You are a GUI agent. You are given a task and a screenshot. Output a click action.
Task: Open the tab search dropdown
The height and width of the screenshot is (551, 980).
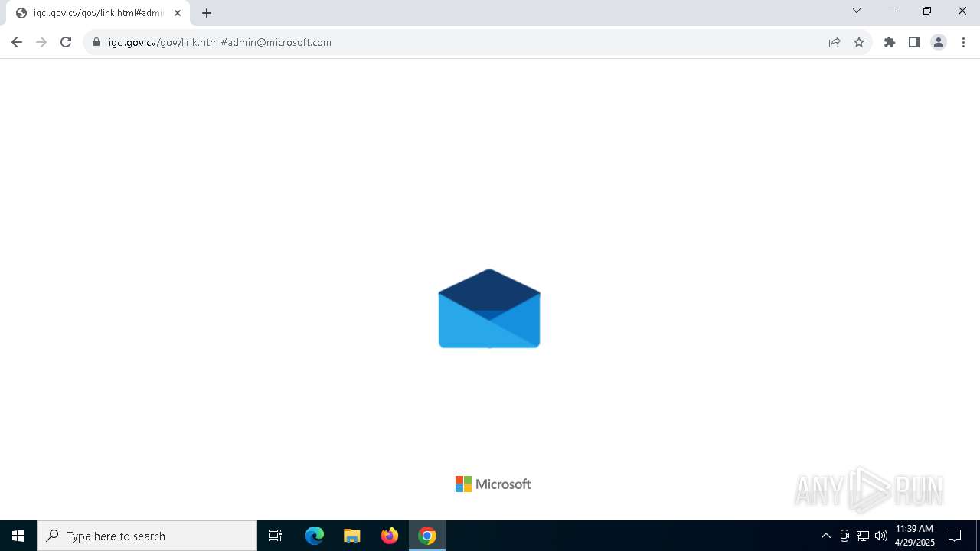click(x=857, y=11)
